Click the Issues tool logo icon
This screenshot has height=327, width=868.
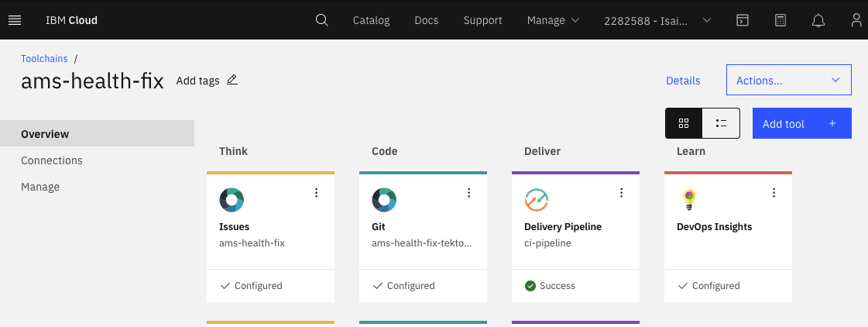tap(232, 200)
